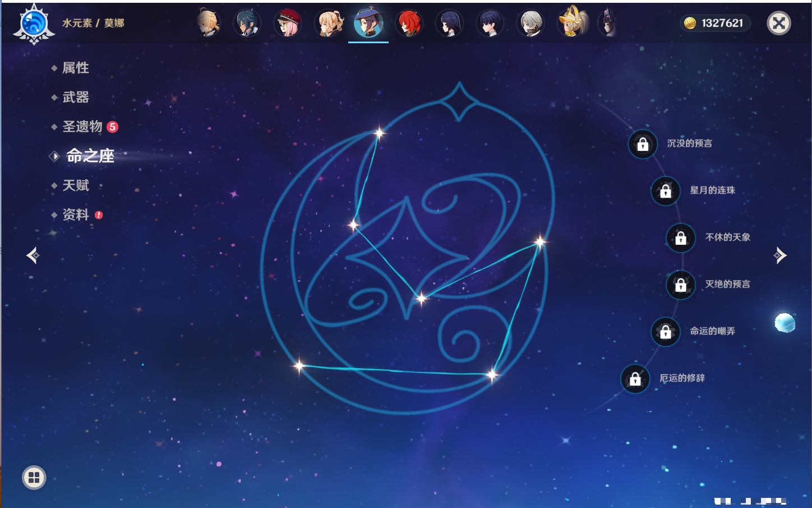Open the 武器 weapon menu
Image resolution: width=812 pixels, height=508 pixels.
click(x=75, y=97)
